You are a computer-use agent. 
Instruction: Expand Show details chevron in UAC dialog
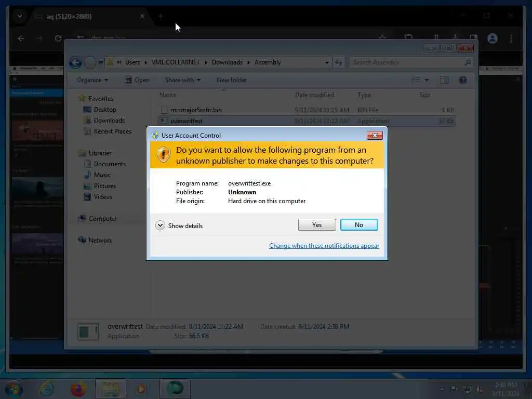[x=160, y=225]
